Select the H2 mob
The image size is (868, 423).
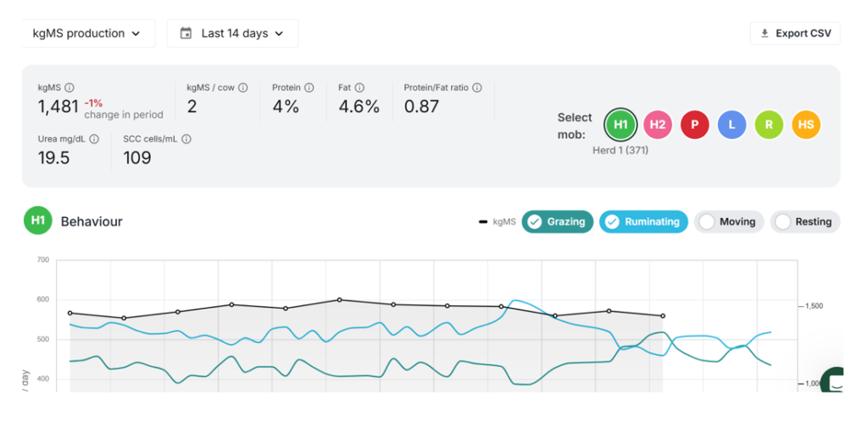point(658,125)
